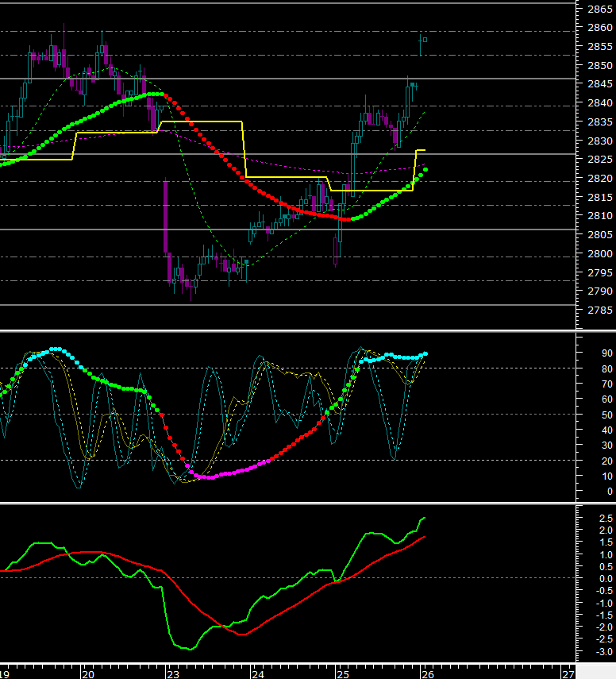Select date label 23 on time axis
616x679 pixels.
(x=173, y=674)
